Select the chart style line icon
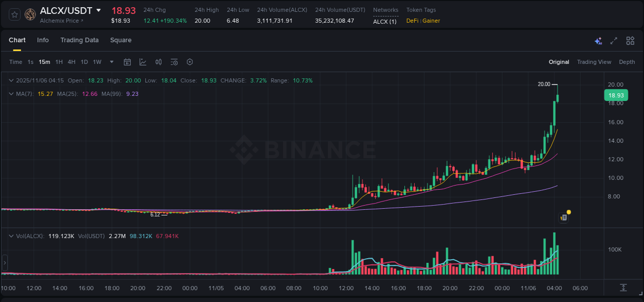644x302 pixels. [x=143, y=62]
